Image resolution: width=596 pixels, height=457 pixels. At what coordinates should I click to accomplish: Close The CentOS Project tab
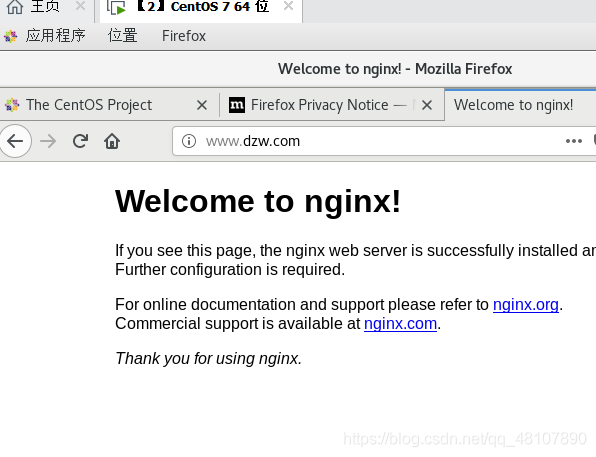[202, 105]
